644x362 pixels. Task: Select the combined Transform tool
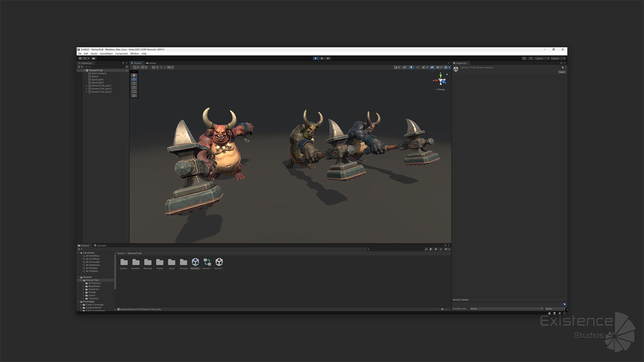click(x=134, y=96)
